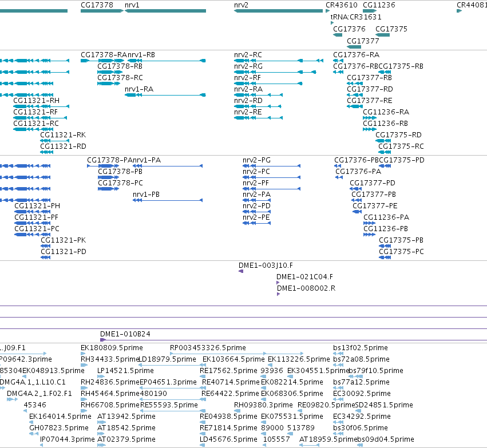Viewport: 487px width, 448px height.
Task: Open the nrv2-PD protein label
Action: (x=256, y=206)
